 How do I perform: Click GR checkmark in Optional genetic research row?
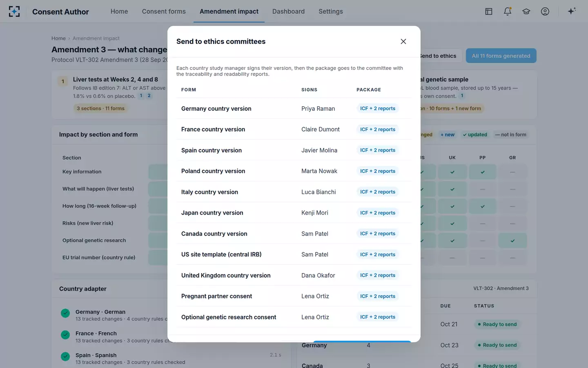512,241
